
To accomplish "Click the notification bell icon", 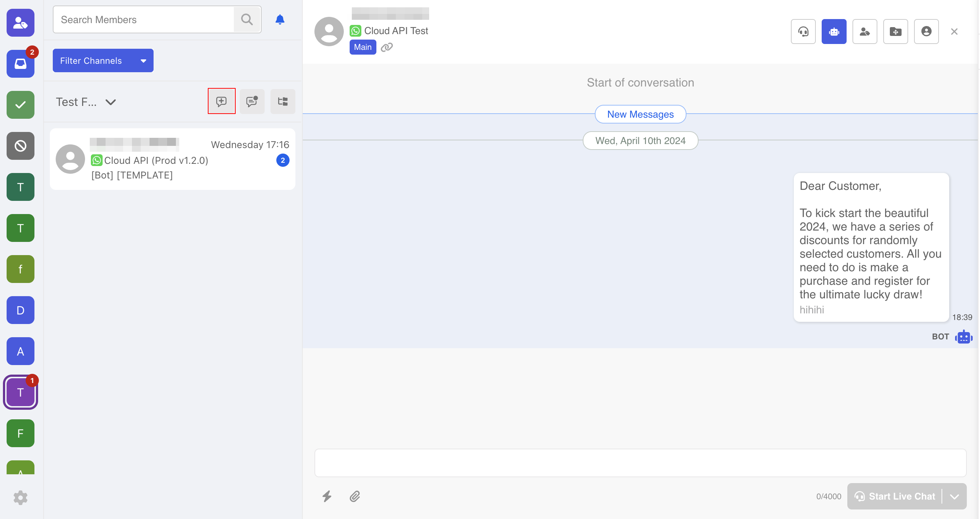I will 280,19.
